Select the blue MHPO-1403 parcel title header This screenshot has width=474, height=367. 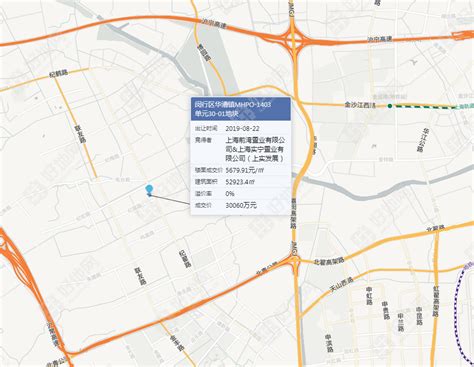(240, 109)
